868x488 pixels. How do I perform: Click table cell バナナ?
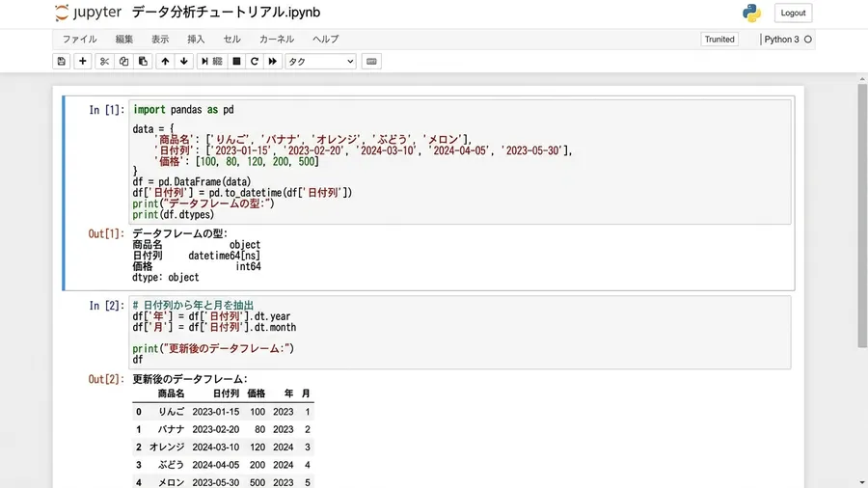coord(171,429)
